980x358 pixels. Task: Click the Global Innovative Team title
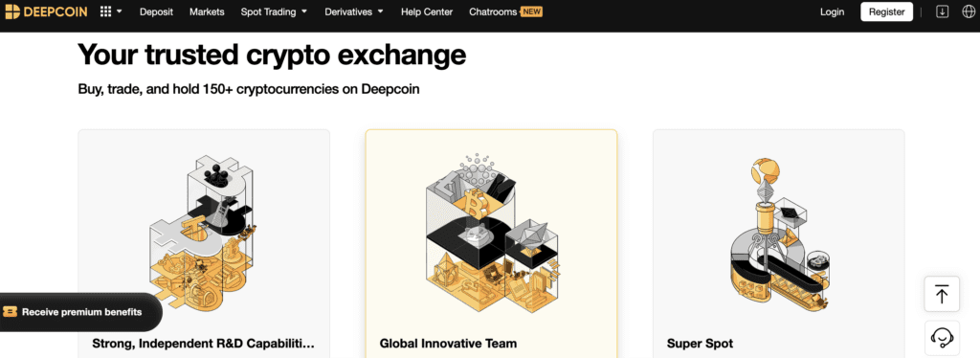click(448, 344)
